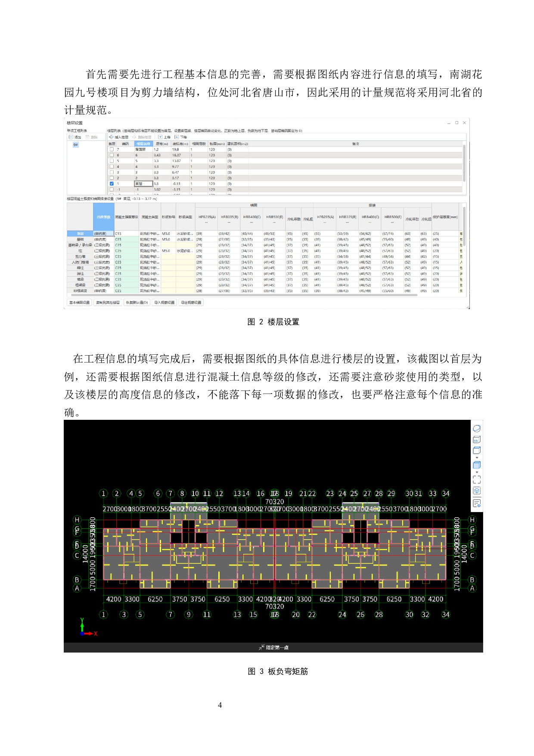Click the solid shaded cube icon
Image resolution: width=534 pixels, height=756 pixels.
click(477, 465)
